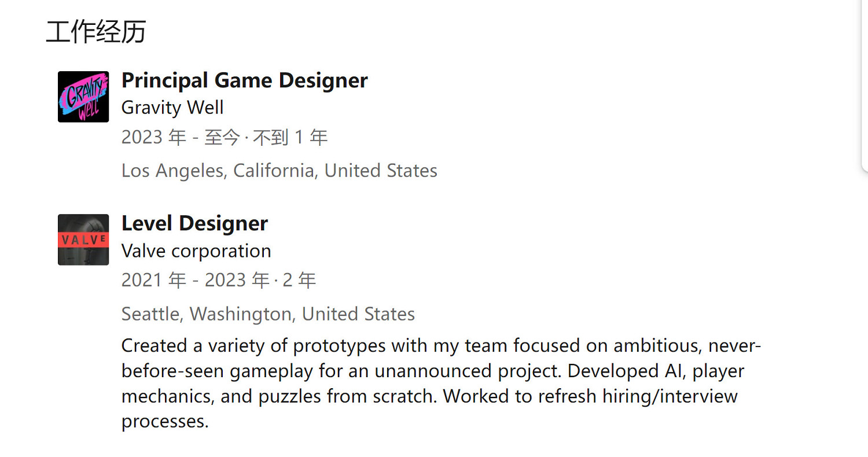Click the Gravity Well company name text
This screenshot has width=868, height=457.
[172, 108]
